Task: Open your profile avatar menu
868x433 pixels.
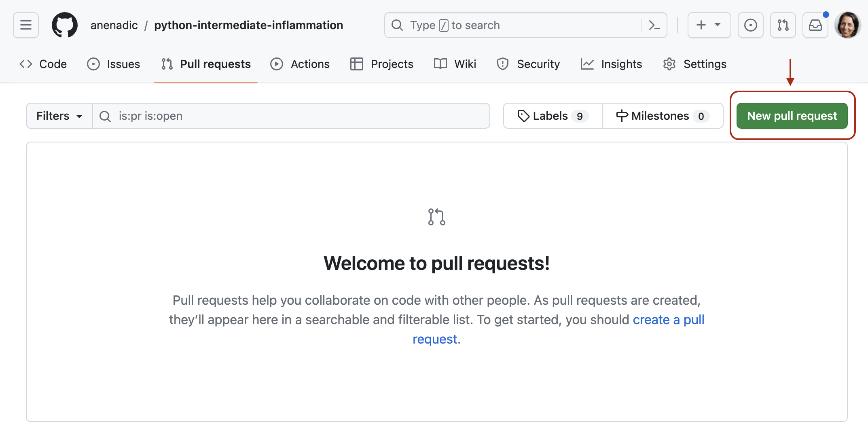Action: (848, 25)
